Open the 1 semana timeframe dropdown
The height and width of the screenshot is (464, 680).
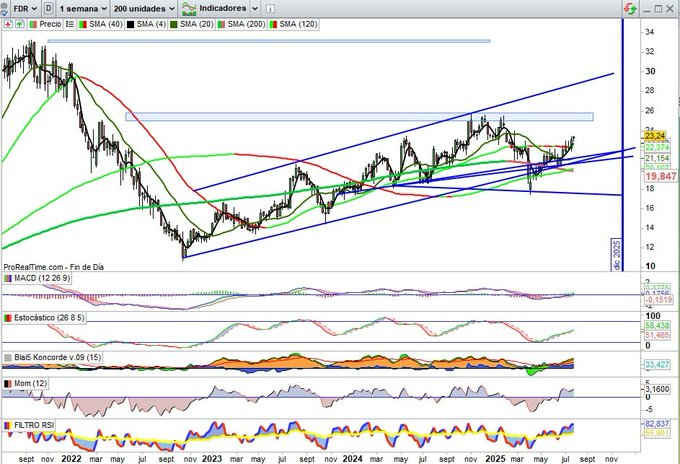point(83,8)
